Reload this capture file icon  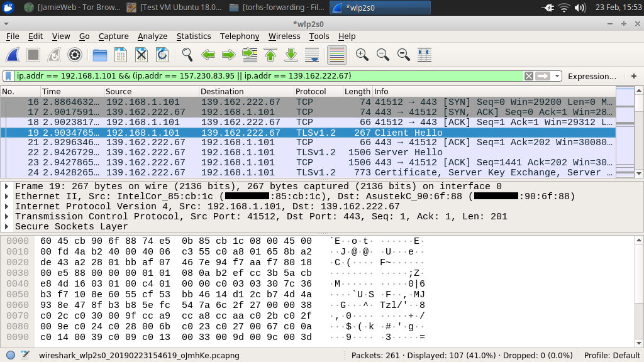click(162, 55)
